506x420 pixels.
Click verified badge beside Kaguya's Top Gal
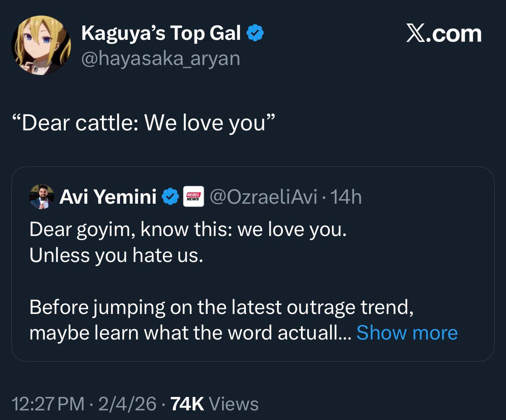coord(255,34)
